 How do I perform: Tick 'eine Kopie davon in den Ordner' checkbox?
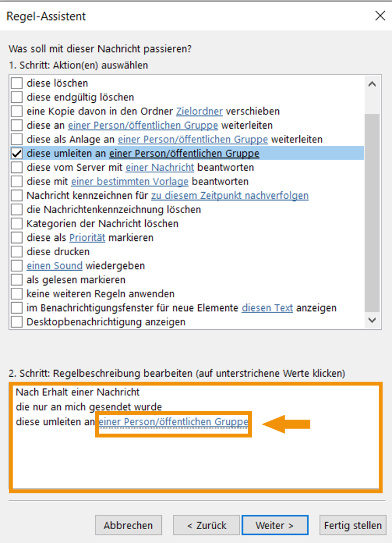pos(17,111)
